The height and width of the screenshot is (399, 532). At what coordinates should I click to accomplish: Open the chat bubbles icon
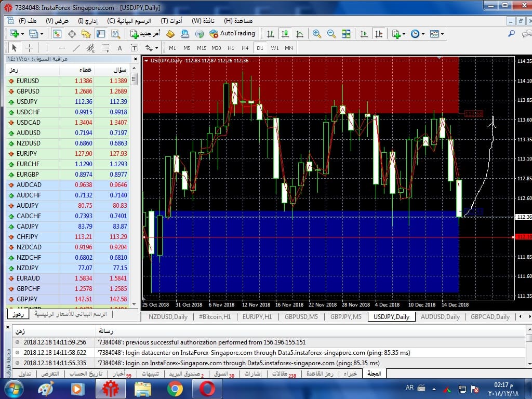tap(527, 34)
